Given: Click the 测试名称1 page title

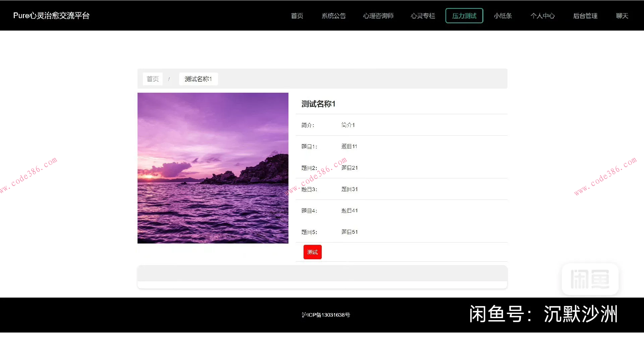Looking at the screenshot, I should (318, 104).
